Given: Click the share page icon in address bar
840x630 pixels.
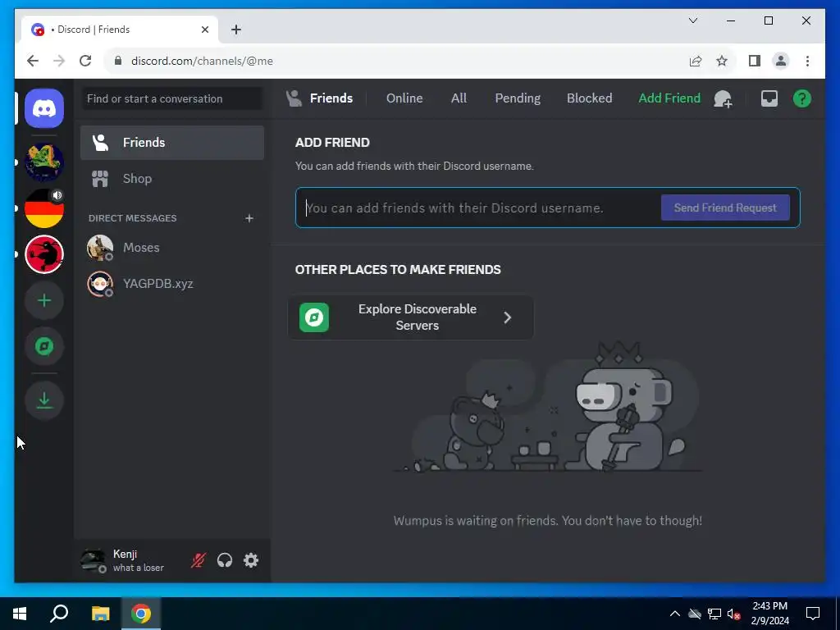Looking at the screenshot, I should pos(696,61).
